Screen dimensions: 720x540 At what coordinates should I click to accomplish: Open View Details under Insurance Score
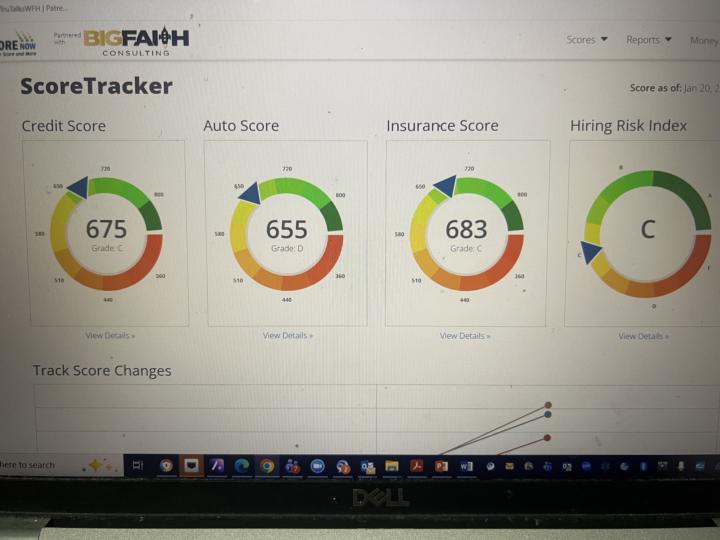pyautogui.click(x=465, y=336)
